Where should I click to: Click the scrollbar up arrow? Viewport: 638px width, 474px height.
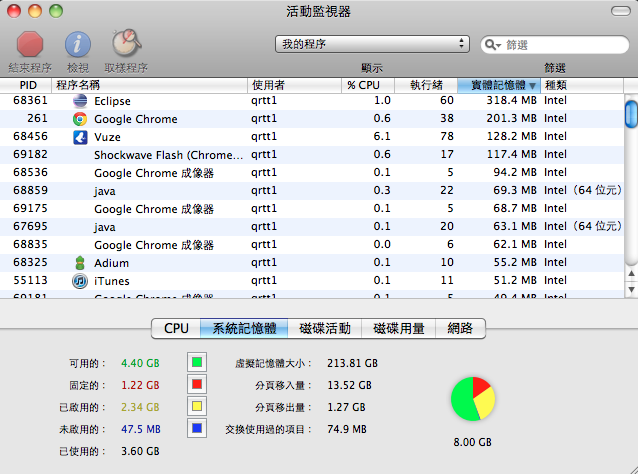point(631,273)
